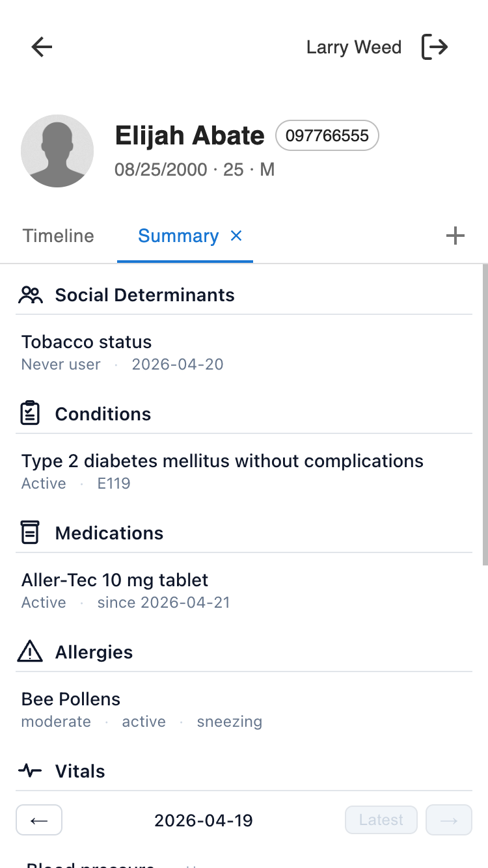This screenshot has height=868, width=488.
Task: Click the logout icon next to Larry Weed
Action: pos(435,47)
